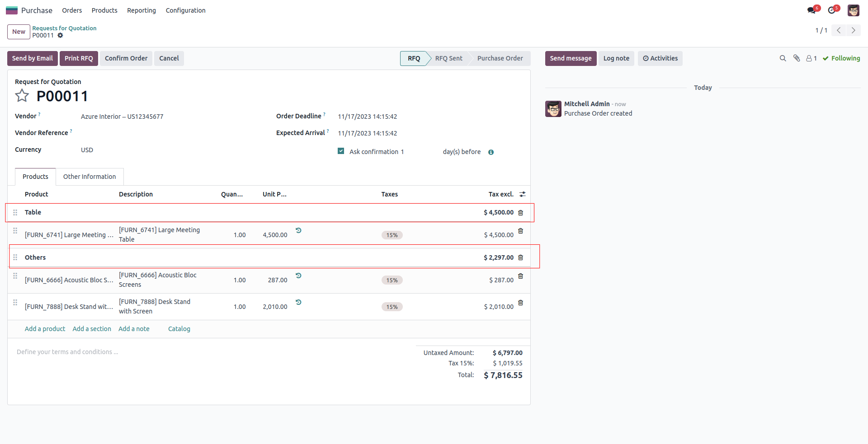Click the Add a section link
This screenshot has height=444, width=868.
(x=92, y=329)
